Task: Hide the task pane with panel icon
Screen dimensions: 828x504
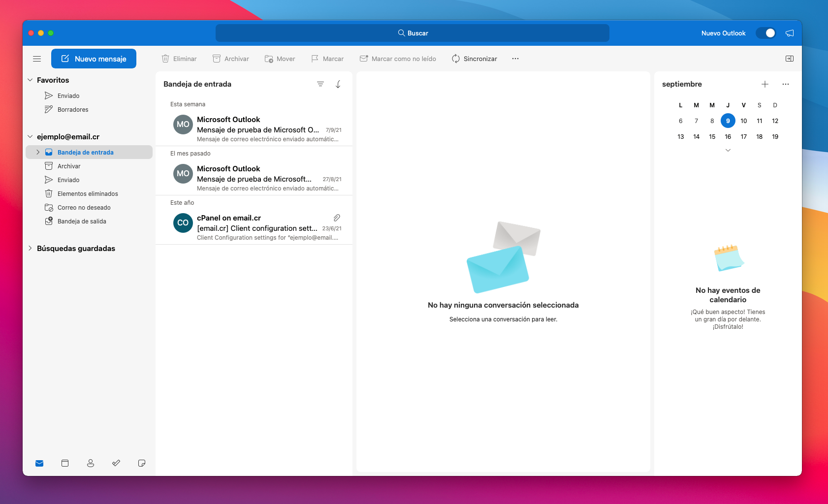Action: point(790,59)
